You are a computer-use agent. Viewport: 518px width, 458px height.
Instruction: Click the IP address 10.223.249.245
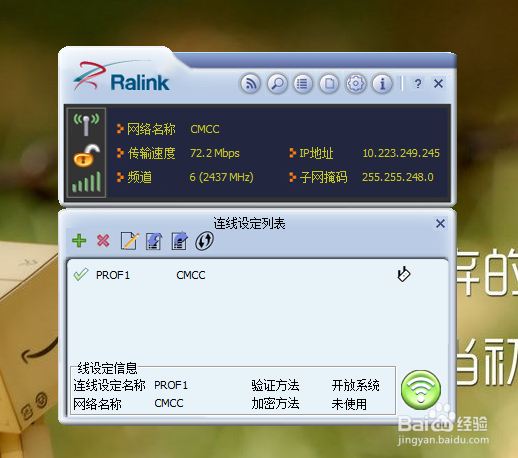pos(401,153)
